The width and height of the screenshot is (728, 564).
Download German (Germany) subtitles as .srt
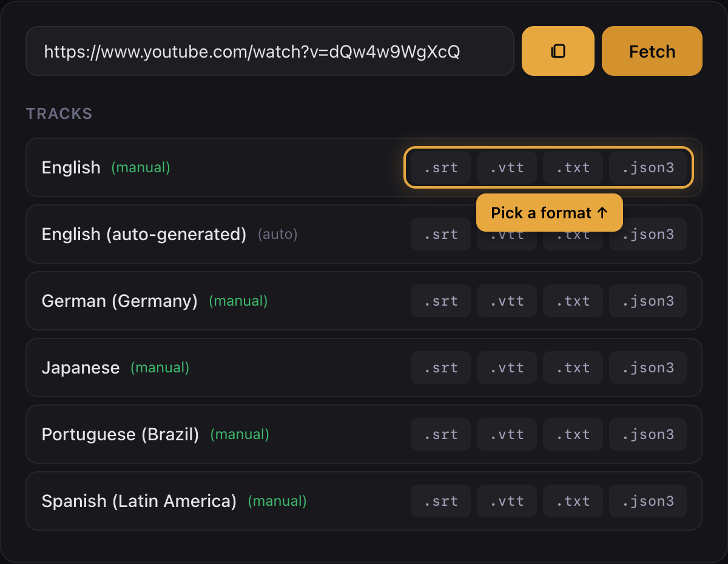pyautogui.click(x=440, y=301)
